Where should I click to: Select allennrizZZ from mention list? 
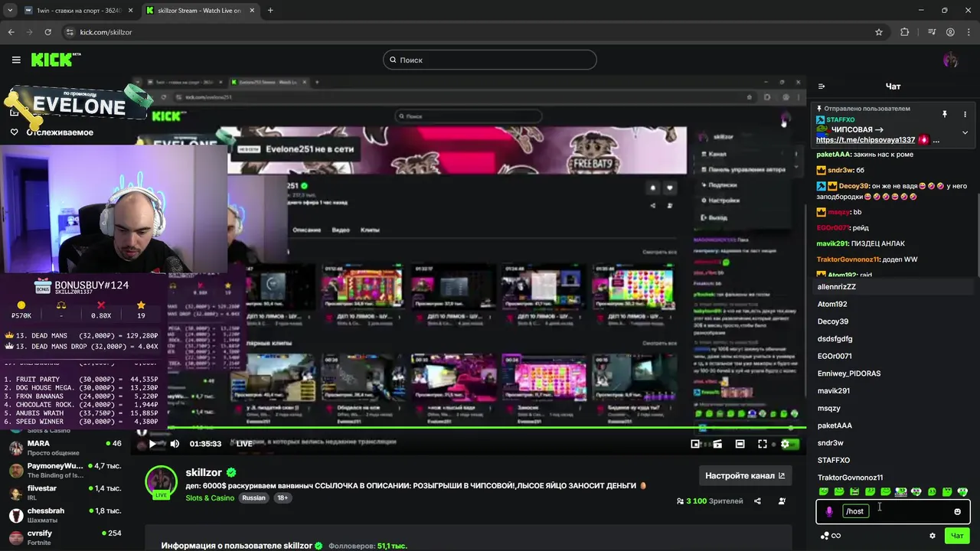(893, 287)
